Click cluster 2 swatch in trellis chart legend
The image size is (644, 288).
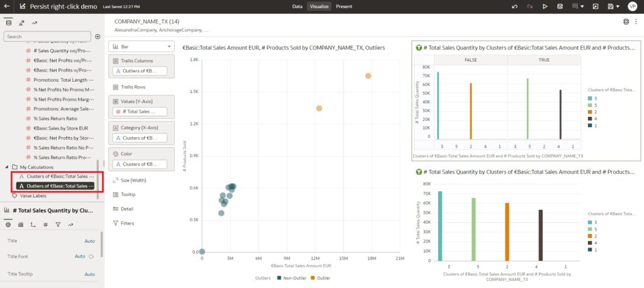590,112
